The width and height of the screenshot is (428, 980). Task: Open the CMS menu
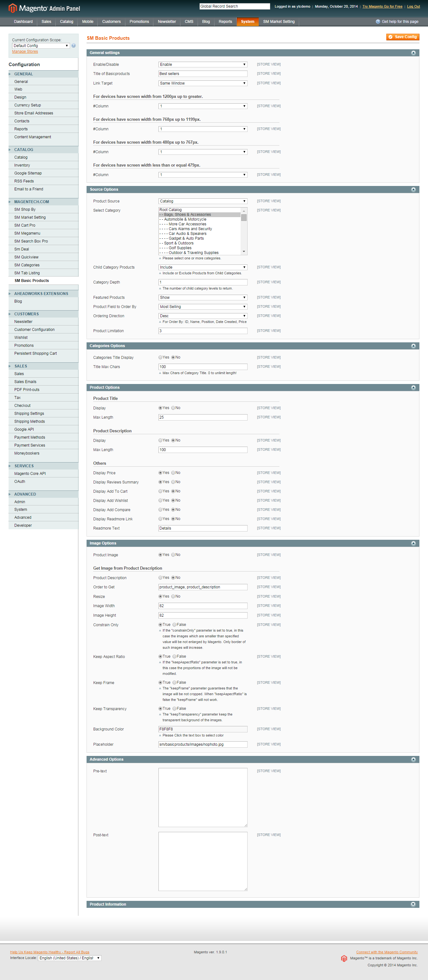point(189,22)
